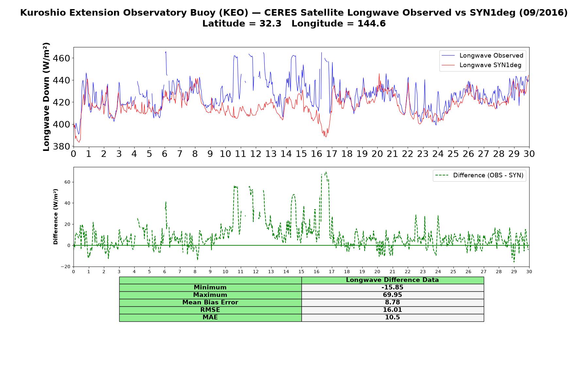
Task: Click day 30 tick on lower x-axis
Action: click(x=529, y=271)
